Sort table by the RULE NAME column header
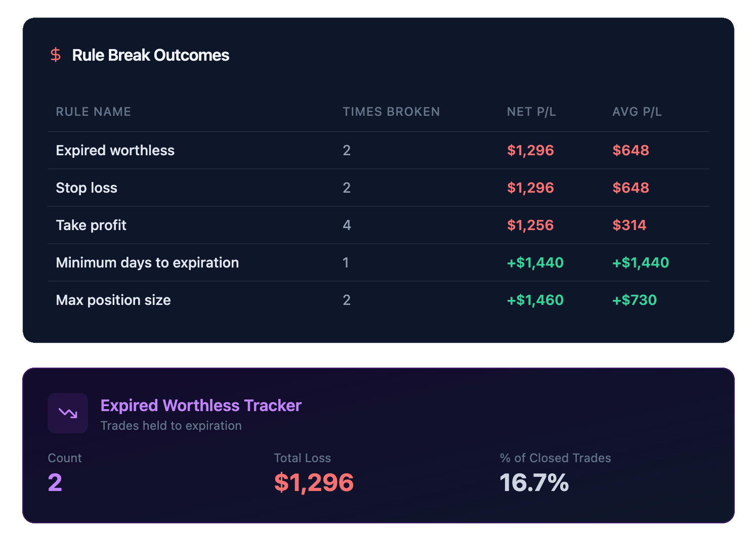The height and width of the screenshot is (536, 756). tap(93, 112)
